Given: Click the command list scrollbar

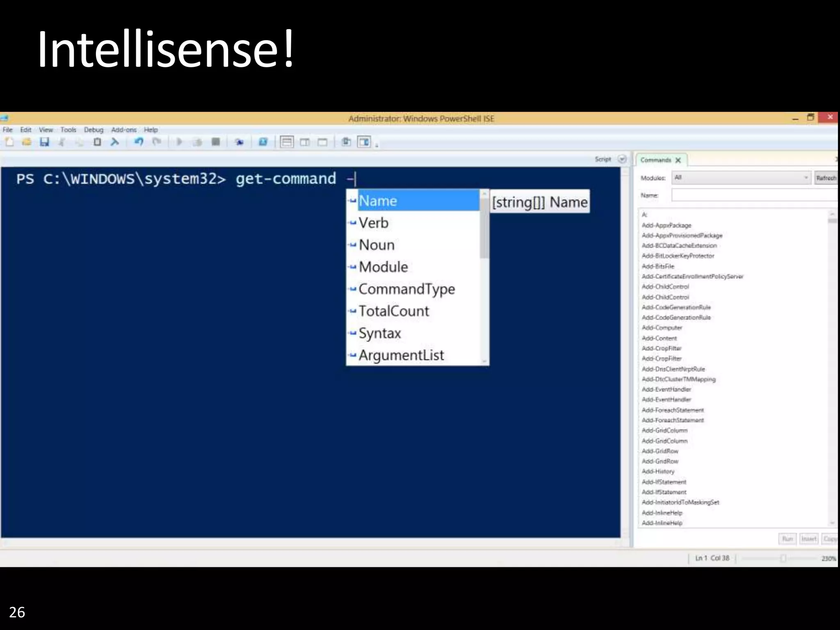Looking at the screenshot, I should 832,368.
